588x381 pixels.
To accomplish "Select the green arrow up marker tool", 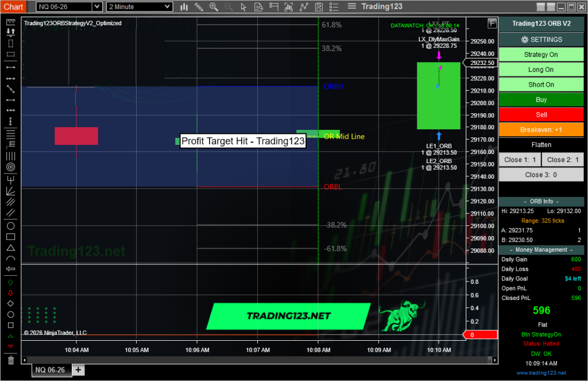I will 10,283.
